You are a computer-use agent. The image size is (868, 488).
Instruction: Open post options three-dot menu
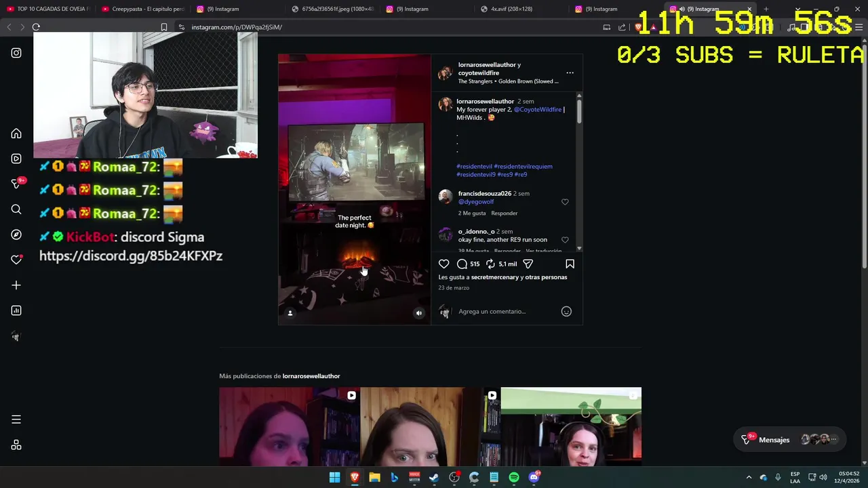coord(570,73)
